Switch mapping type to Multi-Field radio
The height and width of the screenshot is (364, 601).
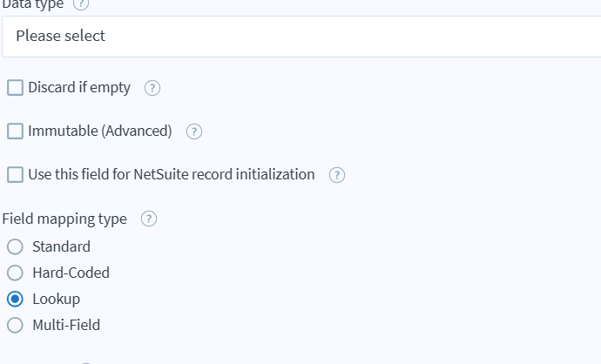[15, 325]
